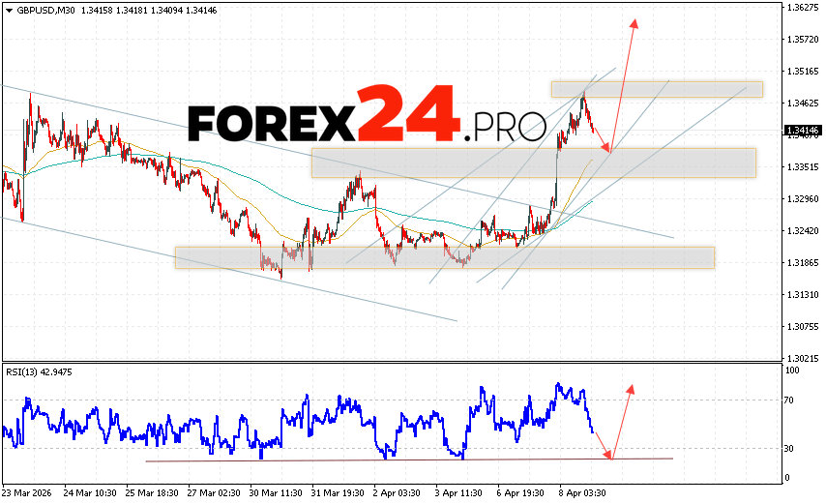
Task: Click the RSI(13) 42.9475 indicator label
Action: click(38, 371)
